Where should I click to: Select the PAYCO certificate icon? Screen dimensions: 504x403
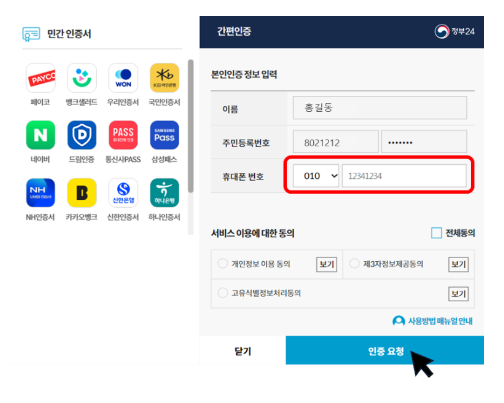(x=41, y=78)
